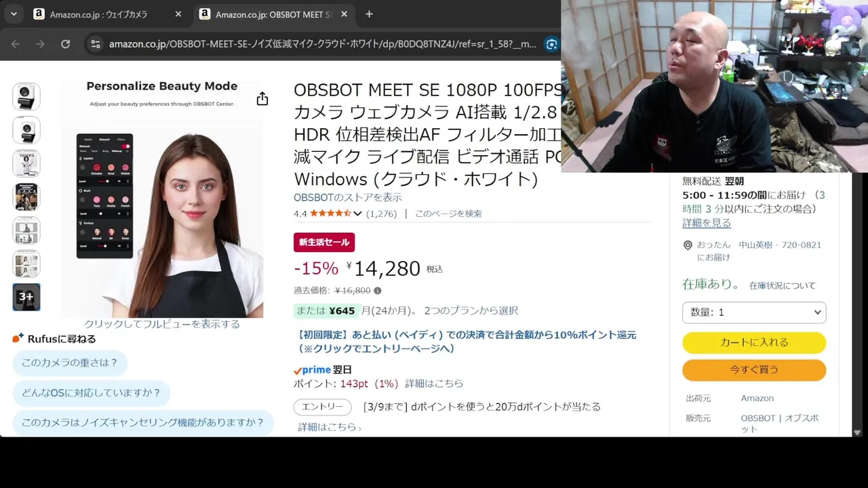Expand dポイント 詳細はこちら chevron link
Image resolution: width=868 pixels, height=488 pixels.
330,427
